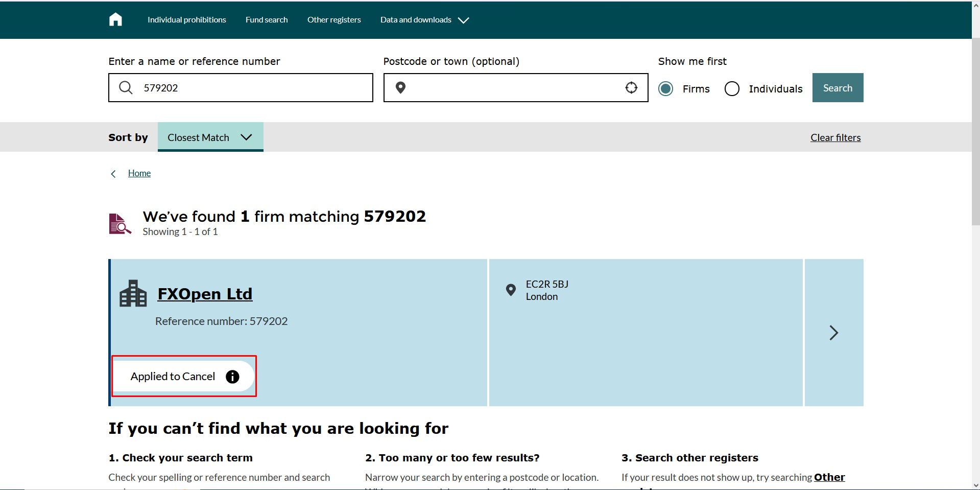Click the Applied to Cancel status badge
The height and width of the screenshot is (490, 980).
(x=183, y=377)
